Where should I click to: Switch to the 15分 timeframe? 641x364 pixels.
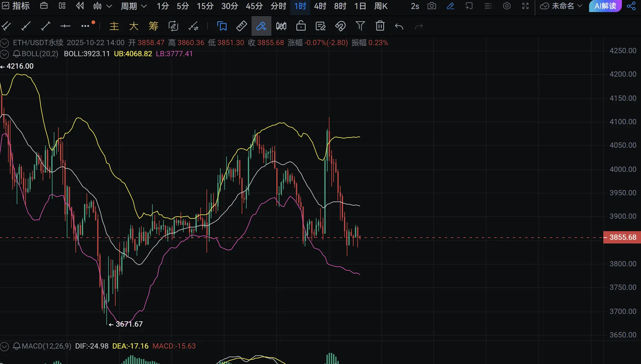pos(205,6)
